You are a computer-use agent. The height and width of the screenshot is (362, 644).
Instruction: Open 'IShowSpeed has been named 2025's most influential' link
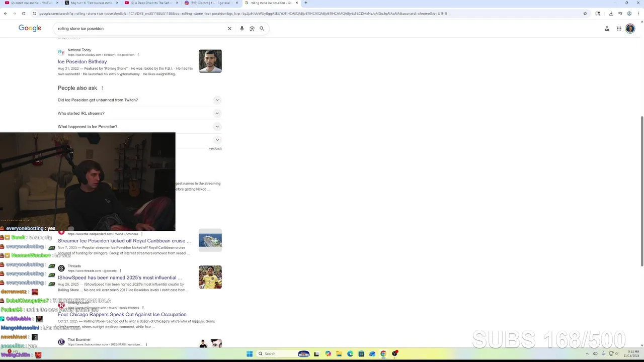point(120,278)
